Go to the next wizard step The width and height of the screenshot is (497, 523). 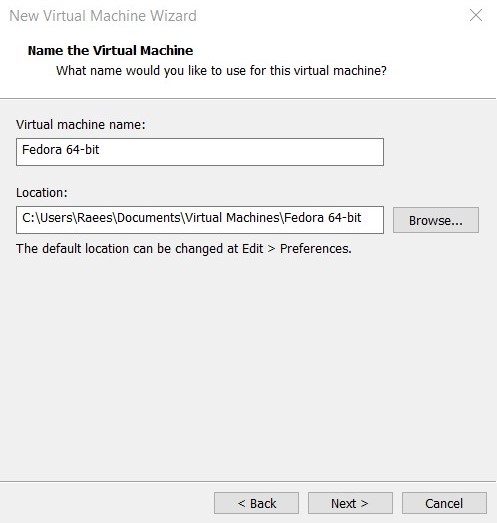(x=350, y=503)
